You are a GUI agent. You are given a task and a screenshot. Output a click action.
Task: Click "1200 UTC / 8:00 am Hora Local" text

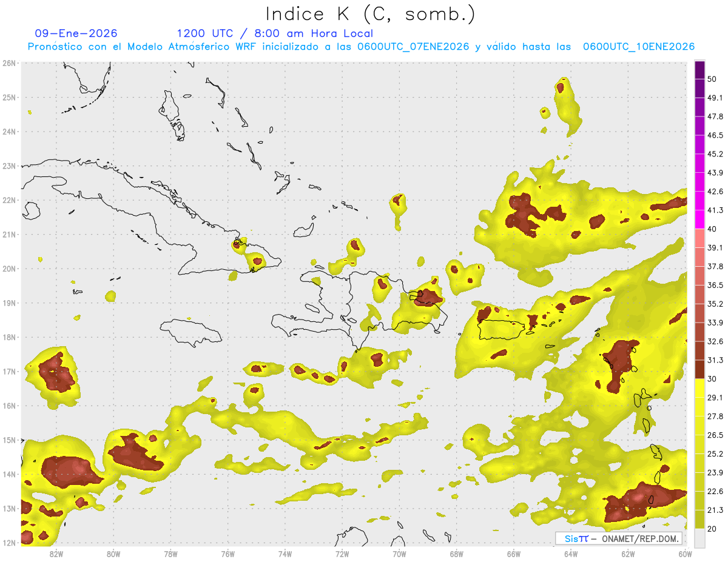[x=275, y=33]
